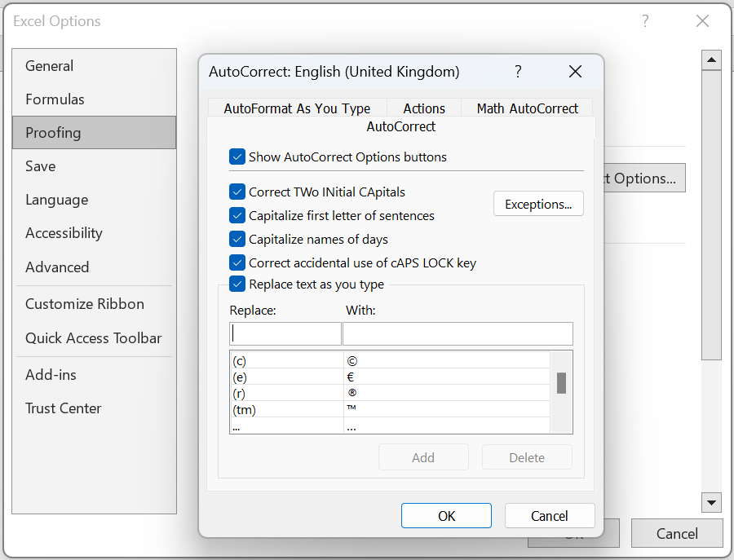Screen dimensions: 734x560
Task: Disable Replace text as you type
Action: pos(237,284)
